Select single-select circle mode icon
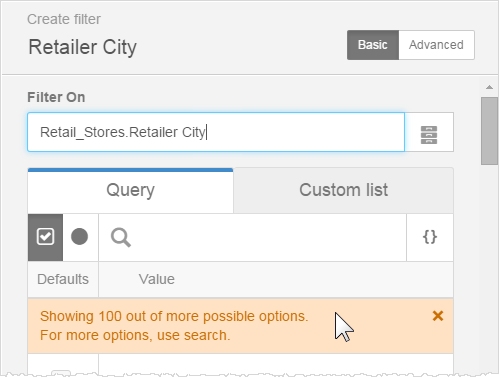 (80, 237)
